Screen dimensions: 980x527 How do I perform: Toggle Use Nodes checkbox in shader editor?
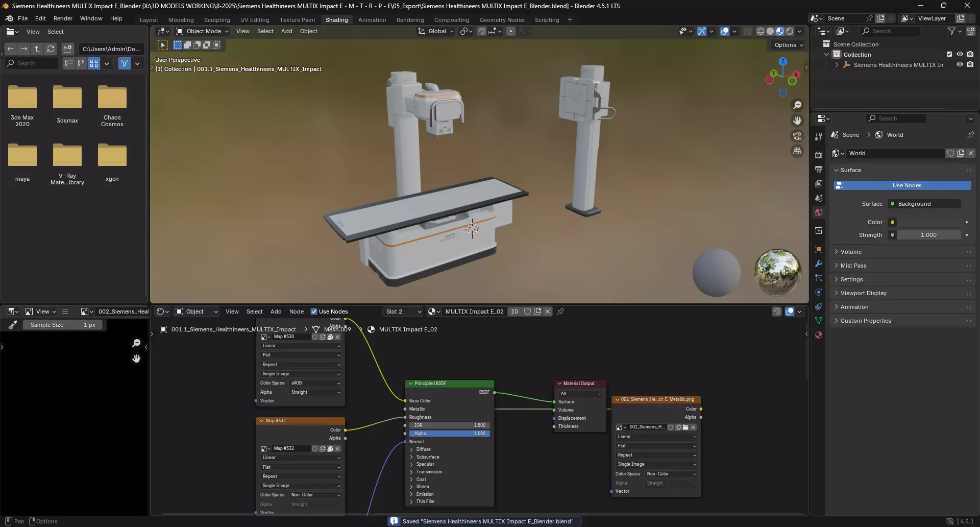[x=314, y=312]
